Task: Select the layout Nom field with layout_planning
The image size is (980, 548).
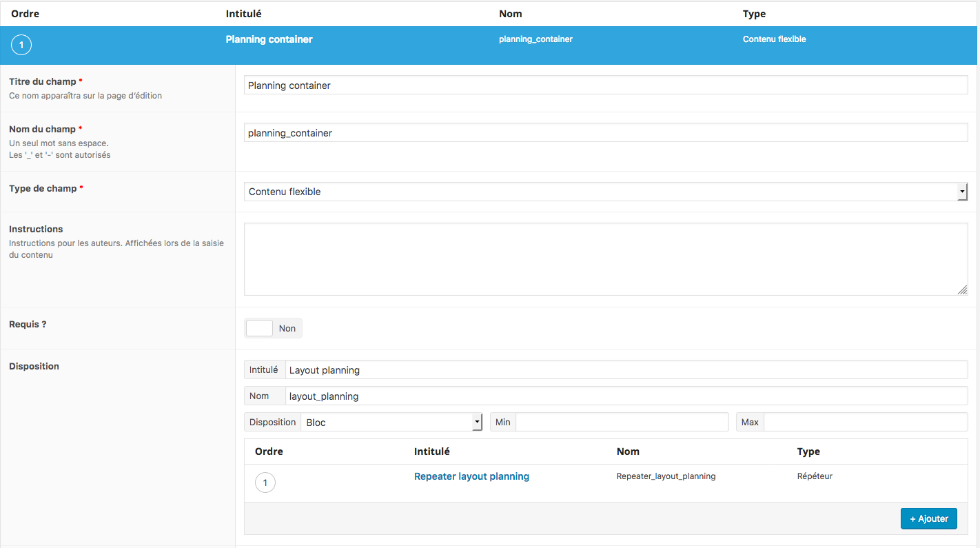Action: (626, 396)
